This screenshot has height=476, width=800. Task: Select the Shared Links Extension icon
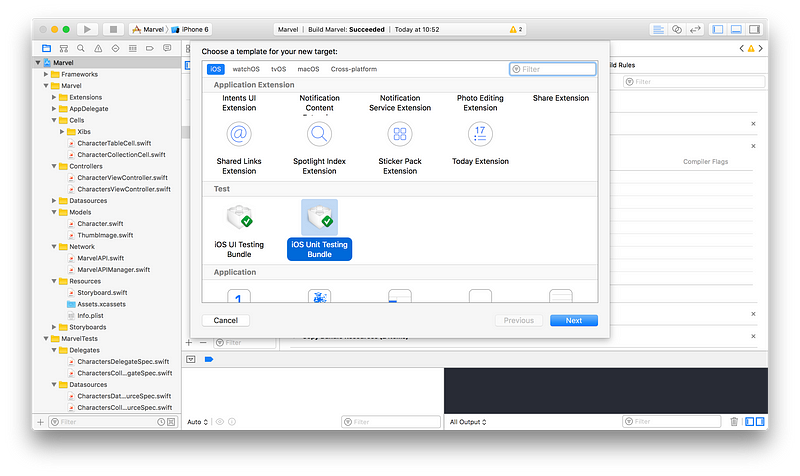point(239,134)
